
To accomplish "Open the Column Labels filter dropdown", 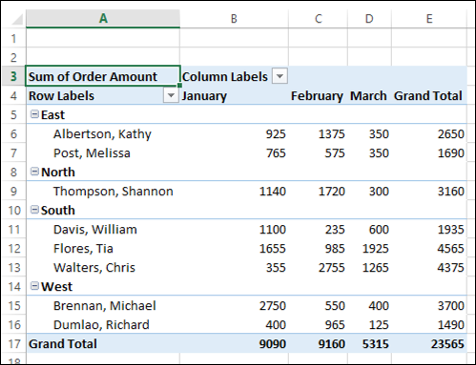I will tap(280, 76).
